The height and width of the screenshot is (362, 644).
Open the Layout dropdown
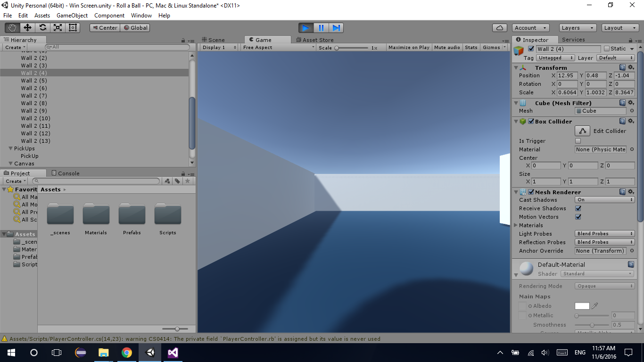(619, 27)
